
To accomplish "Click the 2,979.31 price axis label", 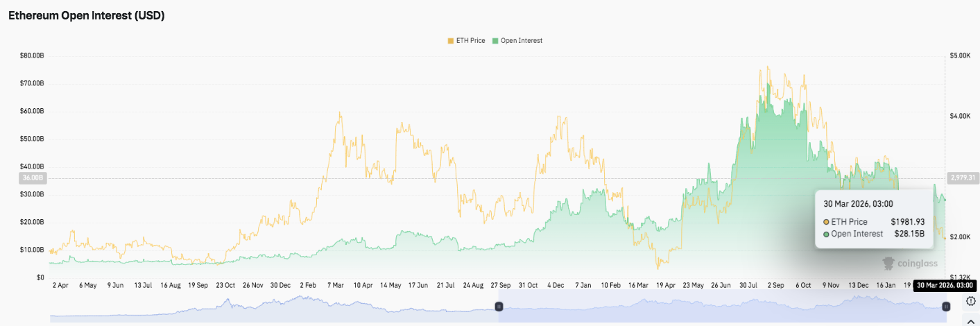I will (961, 178).
